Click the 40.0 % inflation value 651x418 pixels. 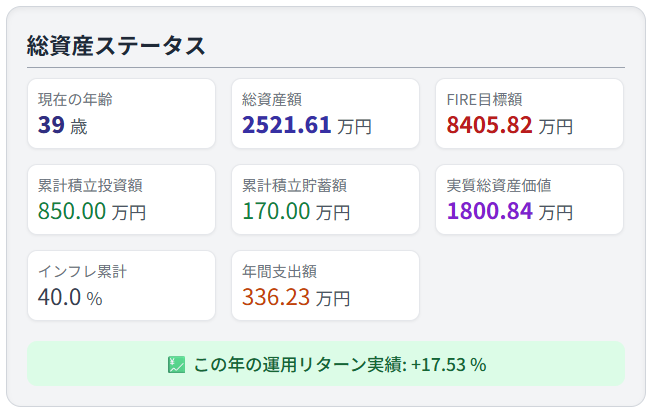click(70, 297)
